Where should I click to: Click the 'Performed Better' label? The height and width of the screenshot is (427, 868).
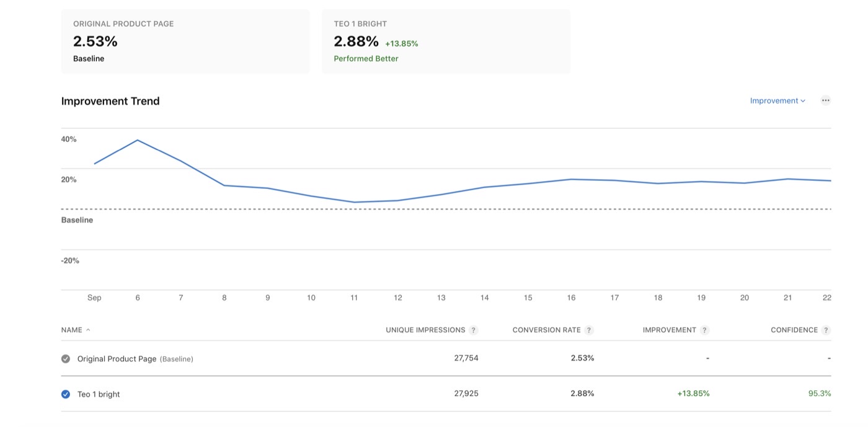[366, 59]
